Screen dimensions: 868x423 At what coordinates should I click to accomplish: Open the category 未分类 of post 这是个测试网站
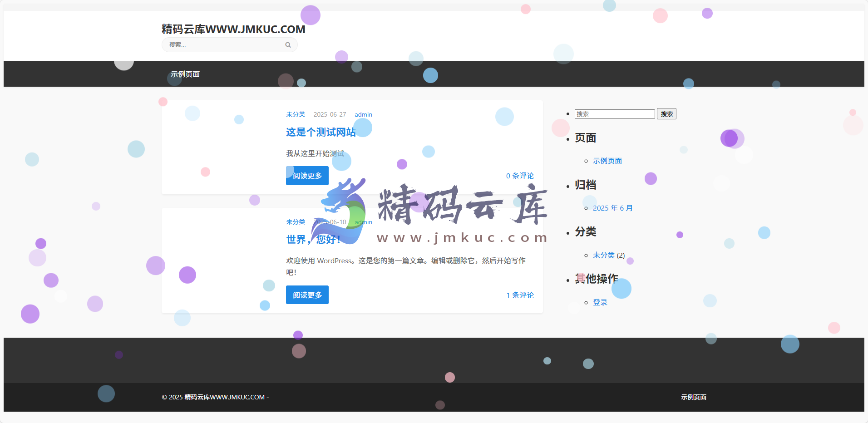296,114
